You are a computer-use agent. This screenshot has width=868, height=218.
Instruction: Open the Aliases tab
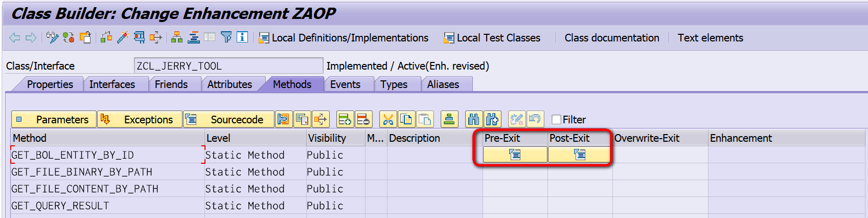[x=443, y=84]
